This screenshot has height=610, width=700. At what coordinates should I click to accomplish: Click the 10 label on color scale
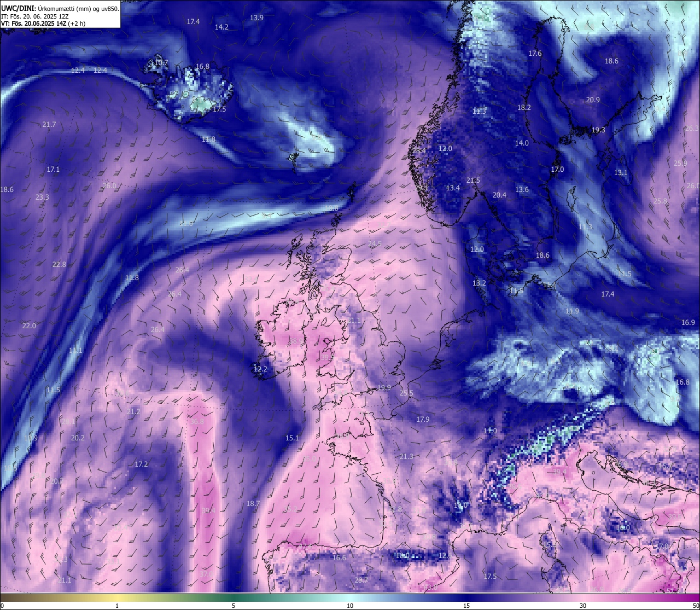(x=350, y=606)
